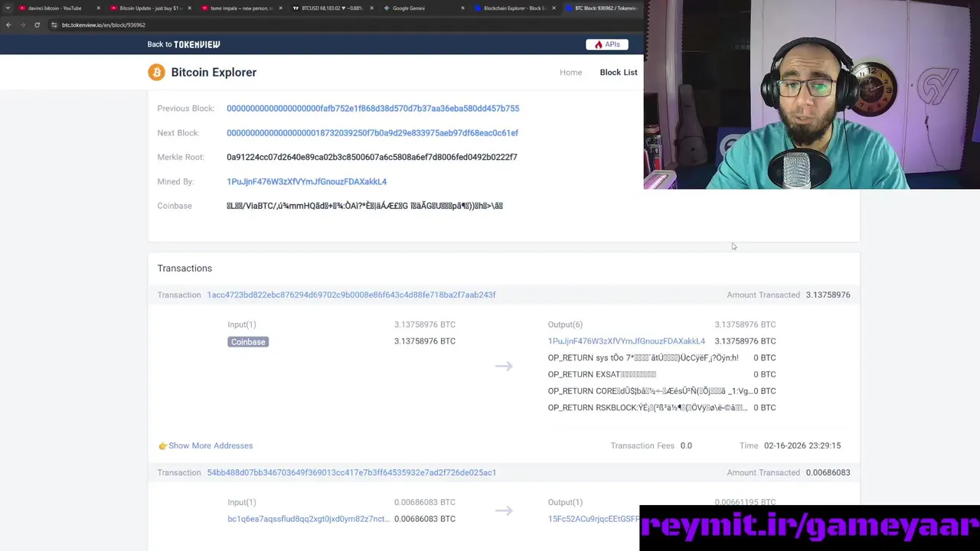This screenshot has height=551, width=980.
Task: Open the browser tab search dropdown arrow
Action: (x=7, y=8)
